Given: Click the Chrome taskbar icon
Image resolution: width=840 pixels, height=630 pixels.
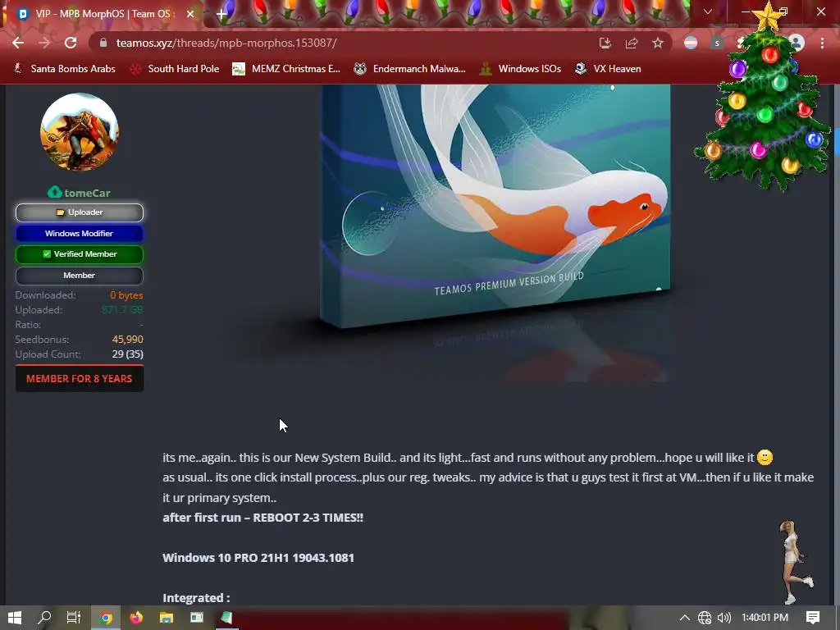Looking at the screenshot, I should [x=107, y=619].
